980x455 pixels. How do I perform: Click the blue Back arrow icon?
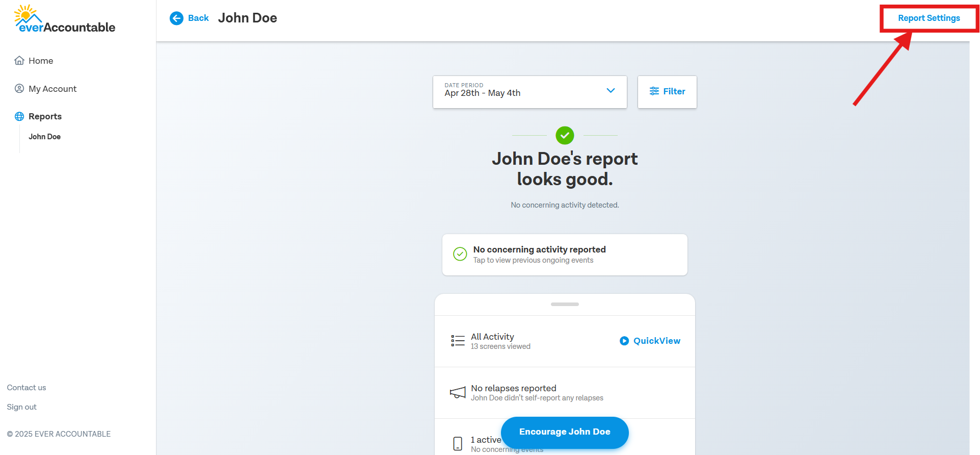(x=176, y=18)
